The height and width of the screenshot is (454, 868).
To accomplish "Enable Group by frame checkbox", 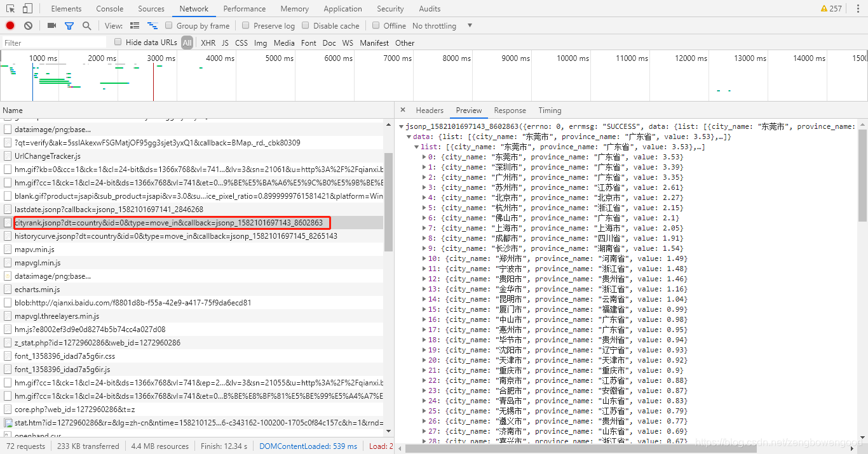I will (x=169, y=25).
